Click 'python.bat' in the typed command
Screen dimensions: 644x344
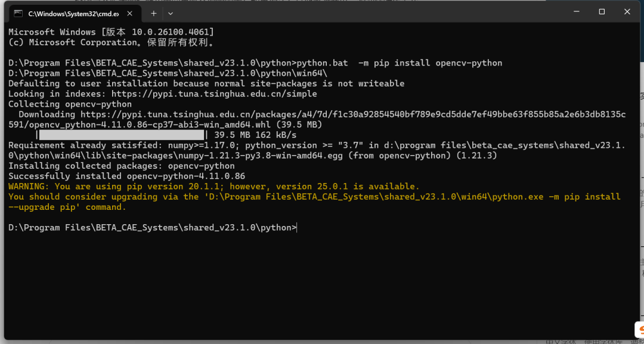pos(322,63)
